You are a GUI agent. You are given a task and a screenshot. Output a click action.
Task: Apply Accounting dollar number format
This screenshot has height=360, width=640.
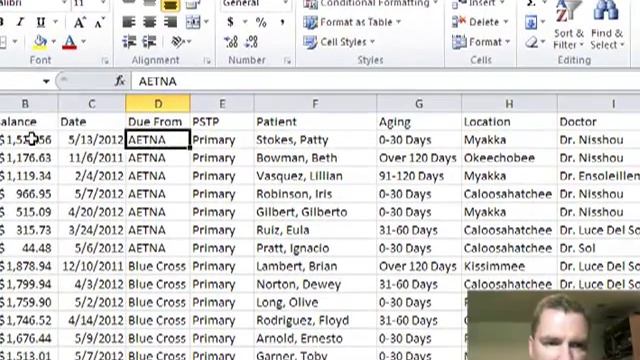coord(231,22)
